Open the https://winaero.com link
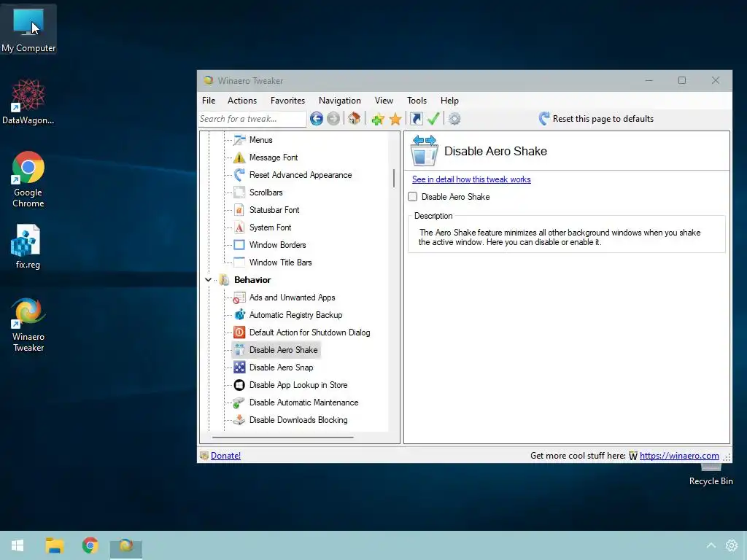747x560 pixels. (679, 456)
